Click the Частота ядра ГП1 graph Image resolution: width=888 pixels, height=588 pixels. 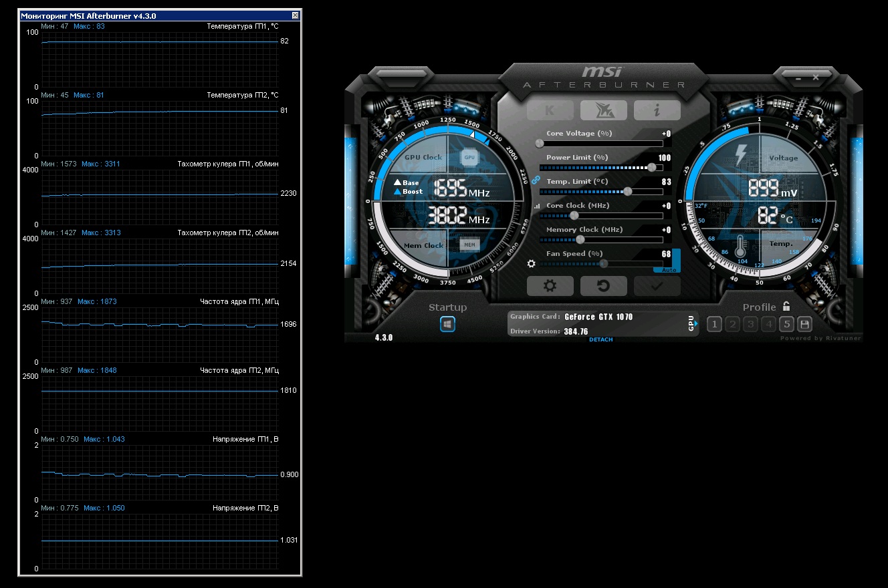tap(160, 335)
